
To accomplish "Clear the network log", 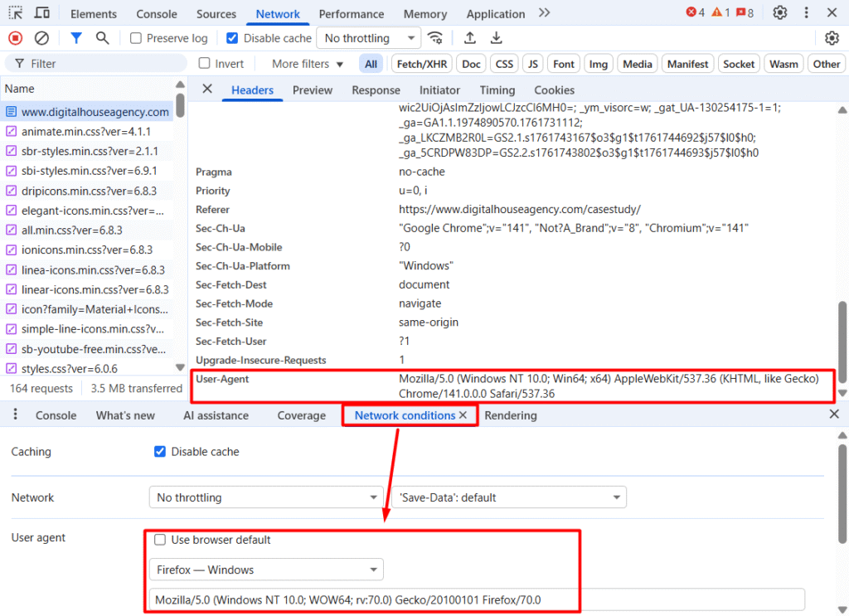I will click(x=41, y=38).
